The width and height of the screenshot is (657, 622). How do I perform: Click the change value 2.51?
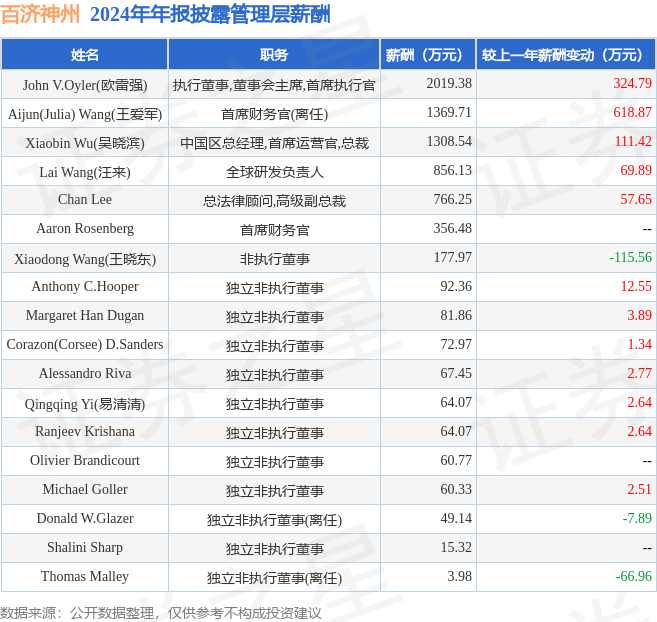639,489
